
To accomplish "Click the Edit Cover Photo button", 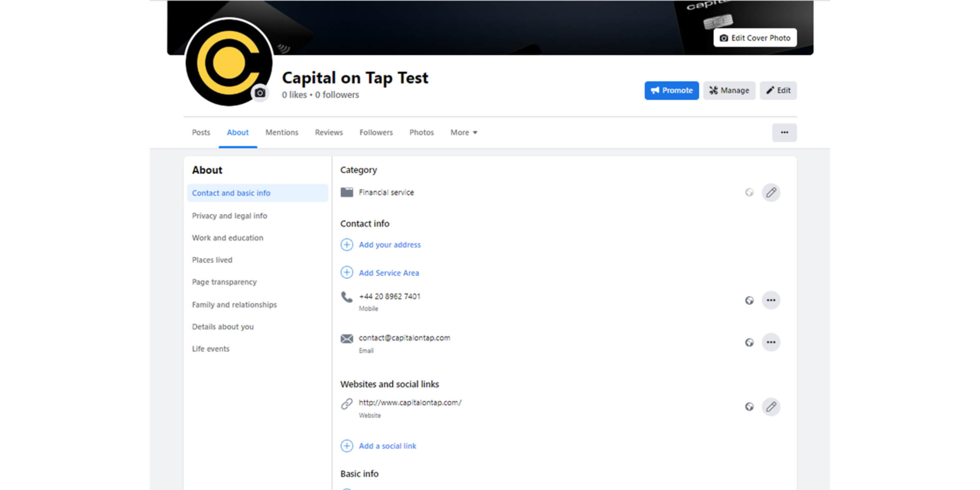I will coord(755,38).
